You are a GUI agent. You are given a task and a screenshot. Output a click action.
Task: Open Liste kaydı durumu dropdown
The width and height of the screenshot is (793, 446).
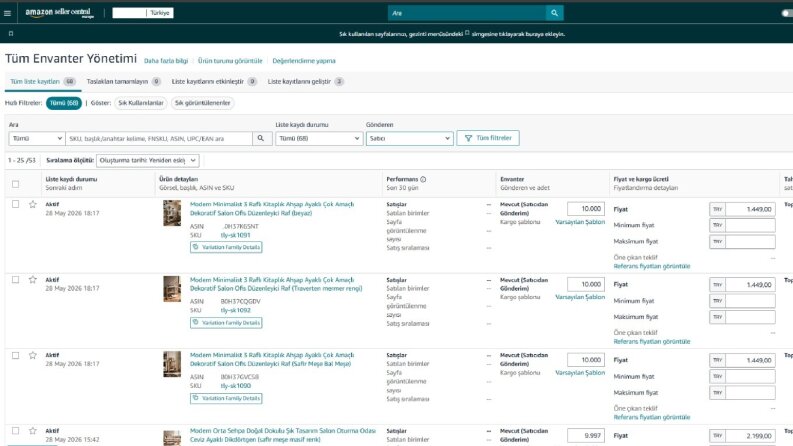pyautogui.click(x=319, y=139)
